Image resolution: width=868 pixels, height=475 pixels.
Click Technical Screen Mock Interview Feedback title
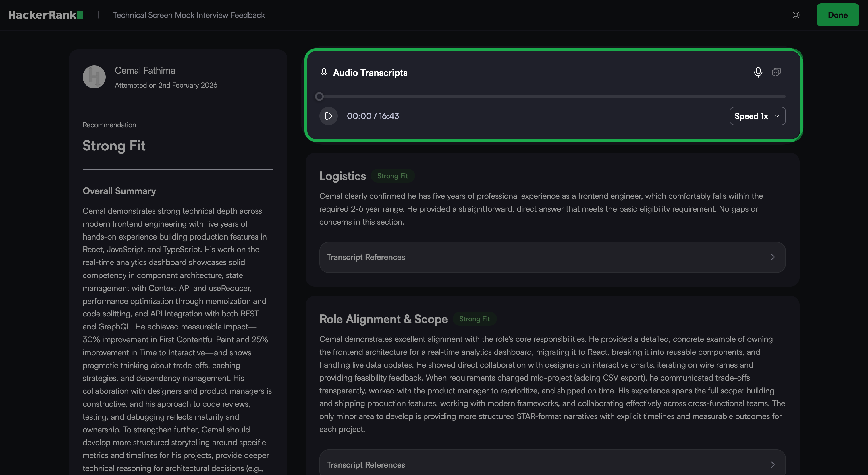189,15
